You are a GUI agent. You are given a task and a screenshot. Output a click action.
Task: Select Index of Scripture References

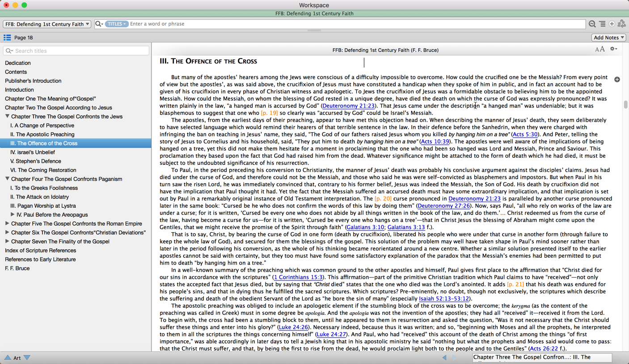point(41,251)
